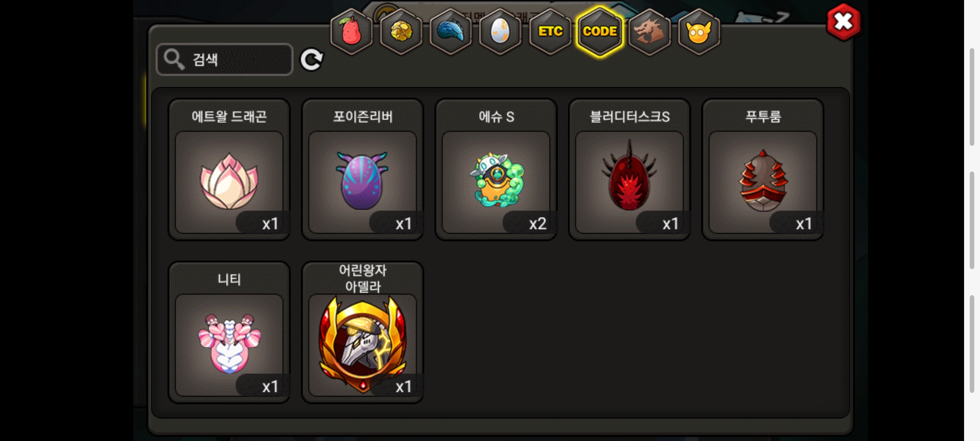
Task: Open the blue dragon wing category
Action: (451, 31)
